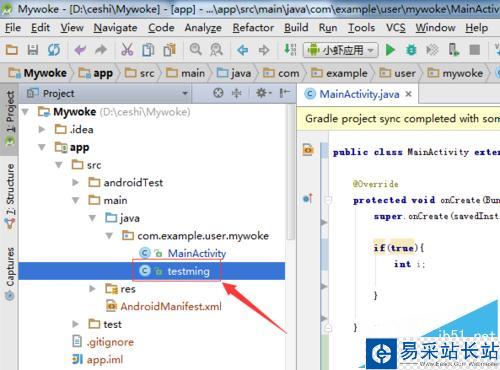Open the VCS menu
This screenshot has width=500, height=370.
tap(396, 28)
